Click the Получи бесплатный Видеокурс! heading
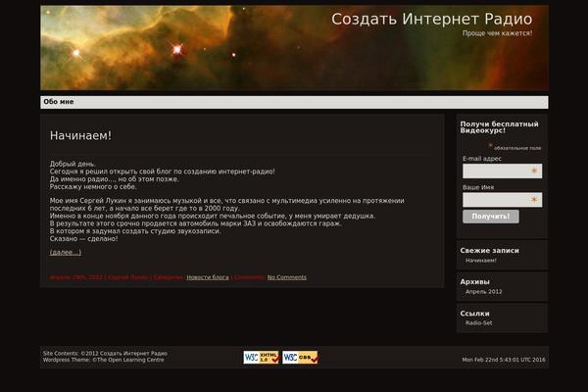This screenshot has height=392, width=588. 499,127
